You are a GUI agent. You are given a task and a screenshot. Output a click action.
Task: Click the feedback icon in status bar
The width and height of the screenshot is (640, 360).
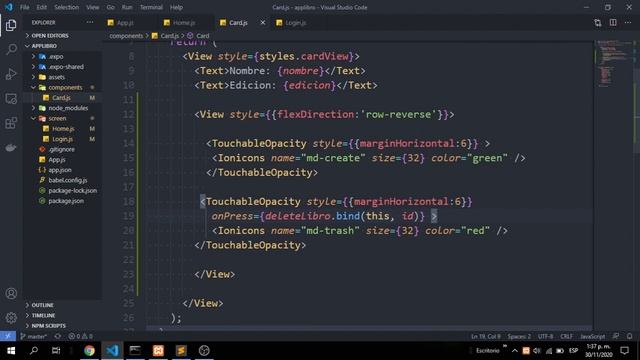[616, 336]
